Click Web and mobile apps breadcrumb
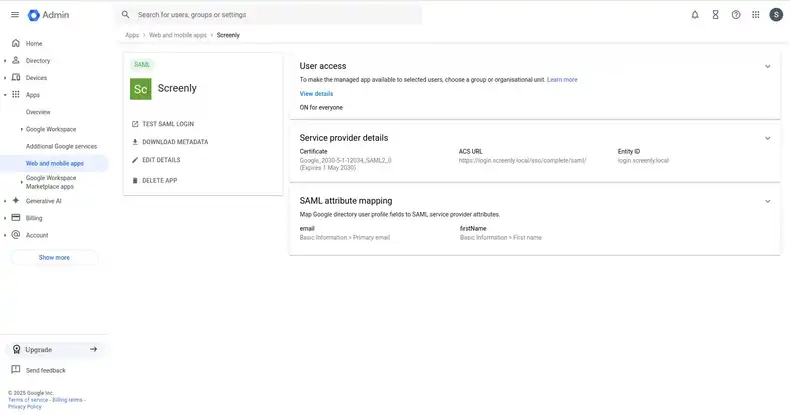This screenshot has height=415, width=790. pos(178,35)
